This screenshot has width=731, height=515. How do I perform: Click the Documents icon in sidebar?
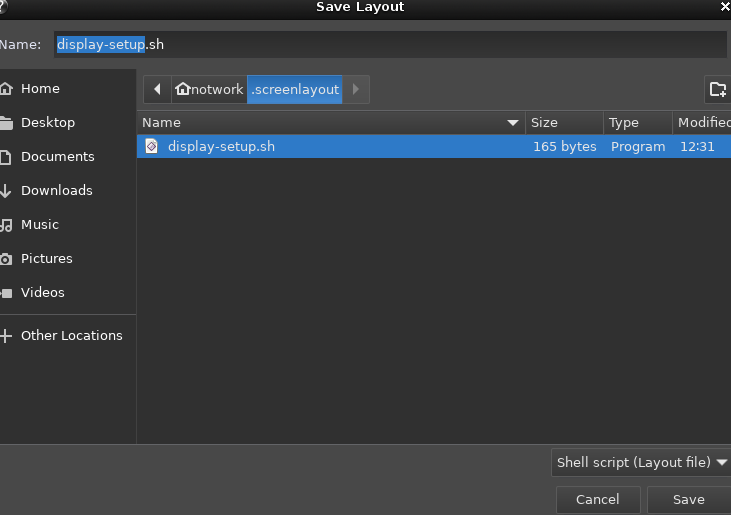pyautogui.click(x=6, y=157)
